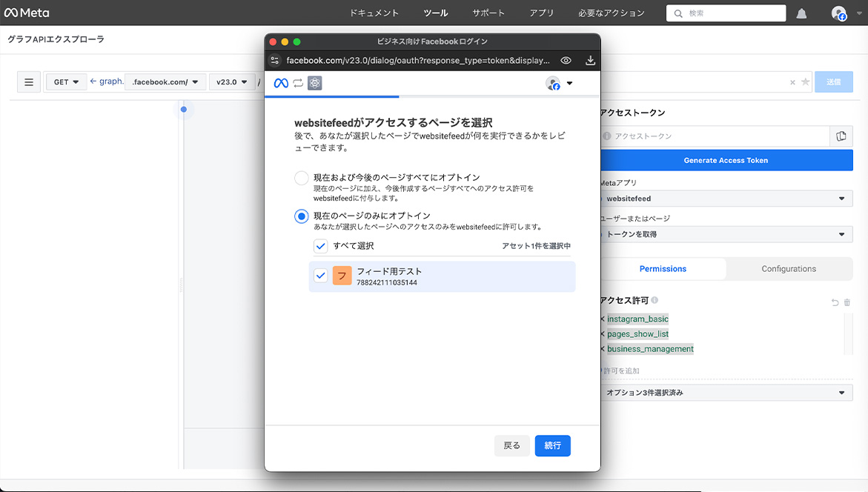Click the search field in Meta header
The image size is (868, 492).
[x=726, y=13]
